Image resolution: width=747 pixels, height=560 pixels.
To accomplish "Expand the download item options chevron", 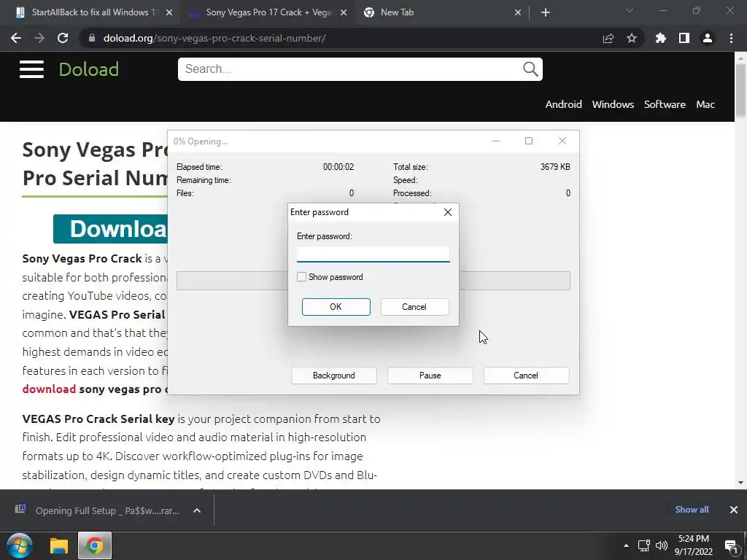I will 197,510.
